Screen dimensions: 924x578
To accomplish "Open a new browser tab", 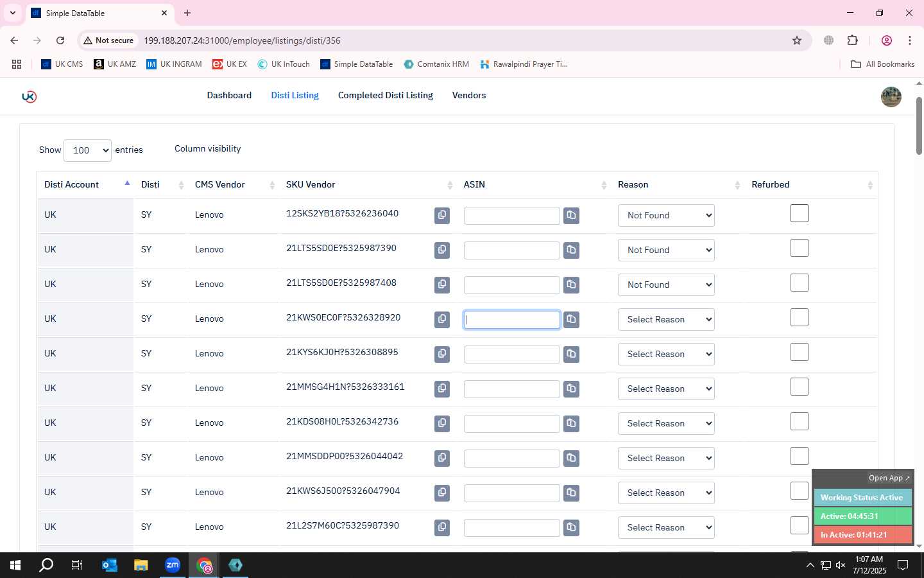I will point(187,13).
